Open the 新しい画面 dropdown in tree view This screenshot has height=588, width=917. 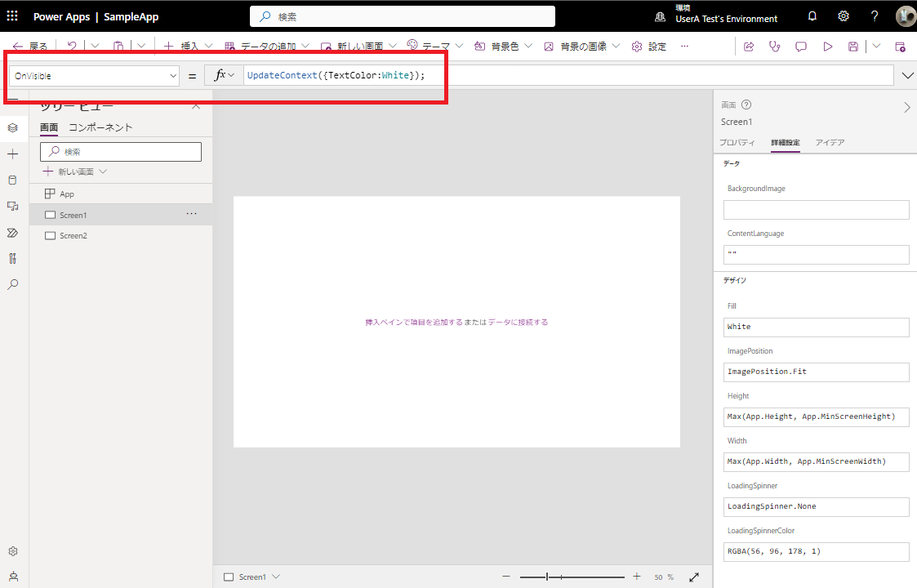point(75,172)
